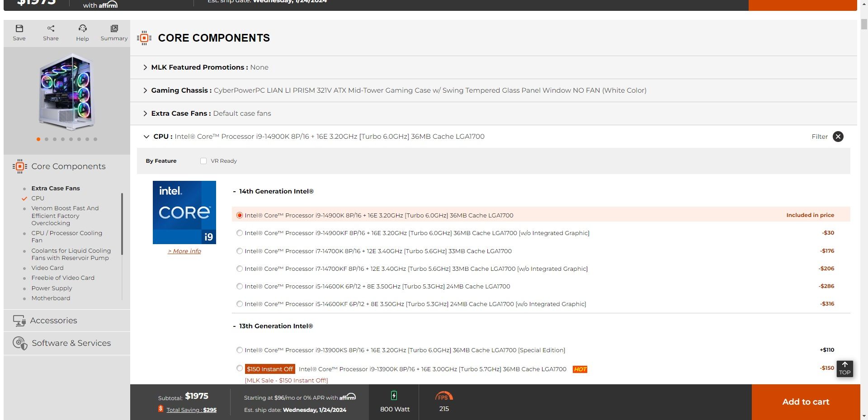Click the second carousel dot under case image
868x420 pixels.
tap(46, 139)
